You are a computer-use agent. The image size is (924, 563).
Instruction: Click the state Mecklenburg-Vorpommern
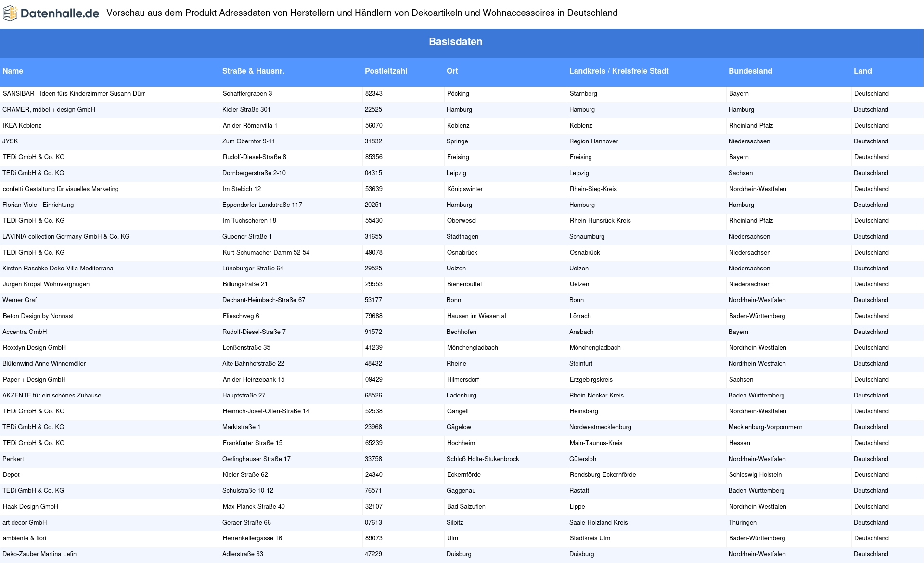tap(765, 427)
